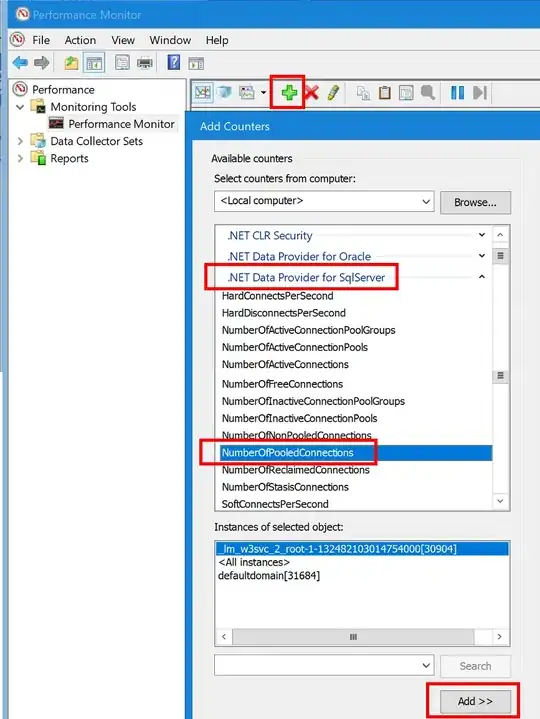Image resolution: width=540 pixels, height=719 pixels.
Task: Select the NumberOfActiveConnections counter
Action: tap(285, 364)
